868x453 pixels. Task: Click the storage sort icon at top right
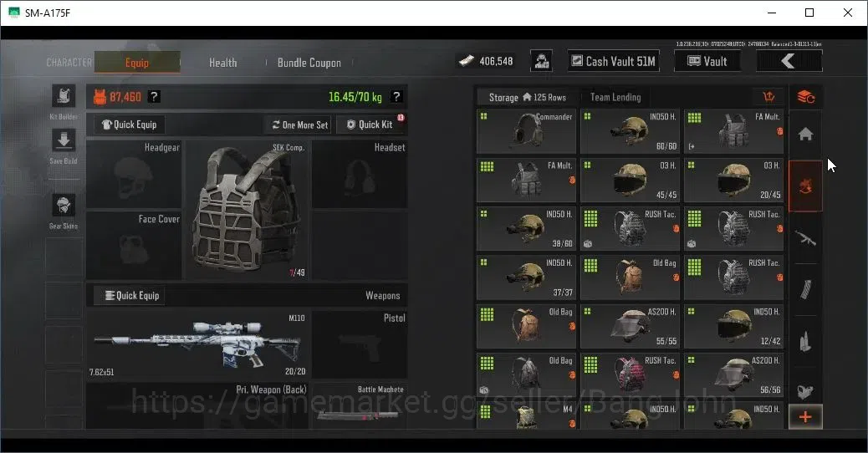point(768,97)
